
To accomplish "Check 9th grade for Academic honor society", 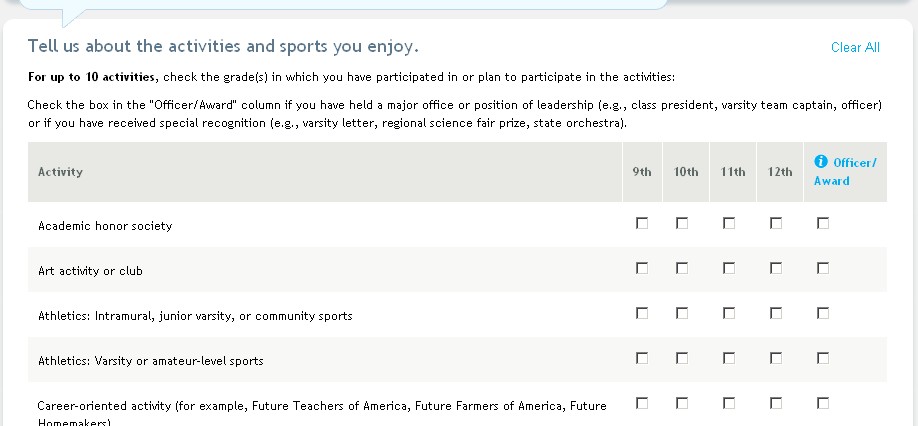I will pyautogui.click(x=642, y=223).
